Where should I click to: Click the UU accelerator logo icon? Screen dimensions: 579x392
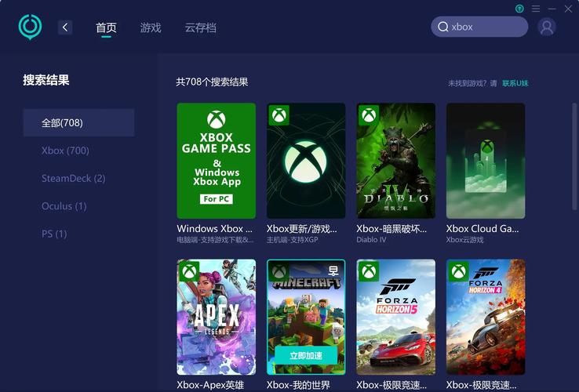[x=31, y=27]
